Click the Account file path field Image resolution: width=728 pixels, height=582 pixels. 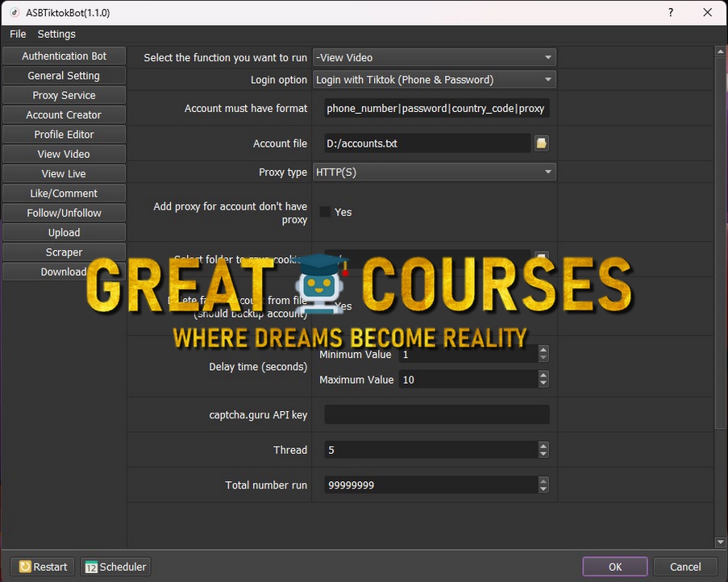tap(427, 143)
